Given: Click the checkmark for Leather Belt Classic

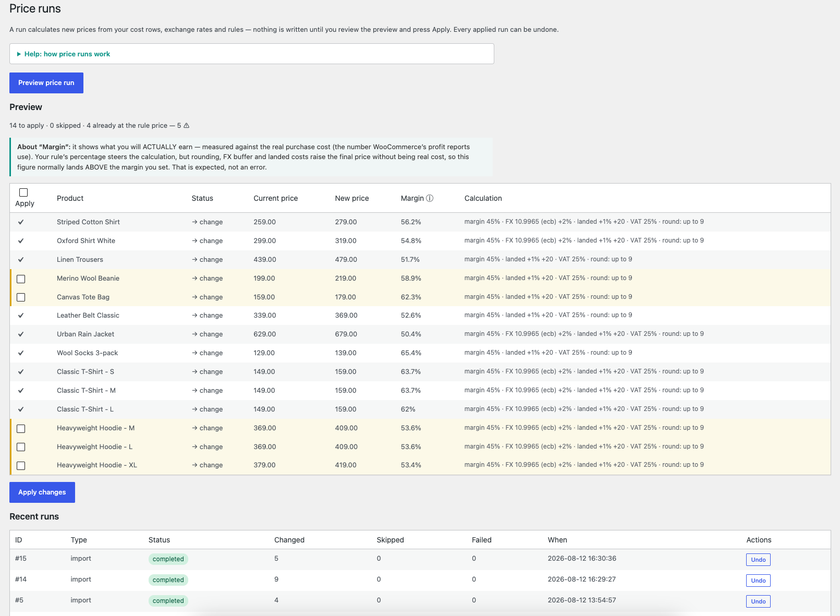Looking at the screenshot, I should [x=21, y=316].
